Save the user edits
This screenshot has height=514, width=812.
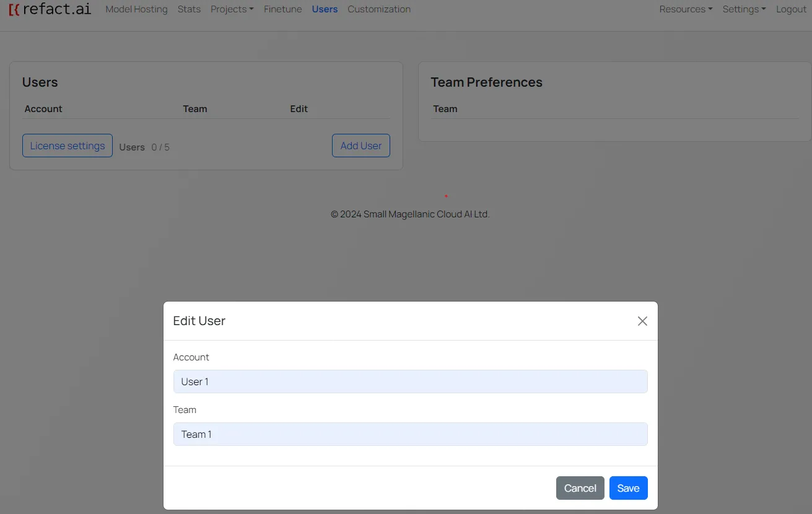(628, 488)
